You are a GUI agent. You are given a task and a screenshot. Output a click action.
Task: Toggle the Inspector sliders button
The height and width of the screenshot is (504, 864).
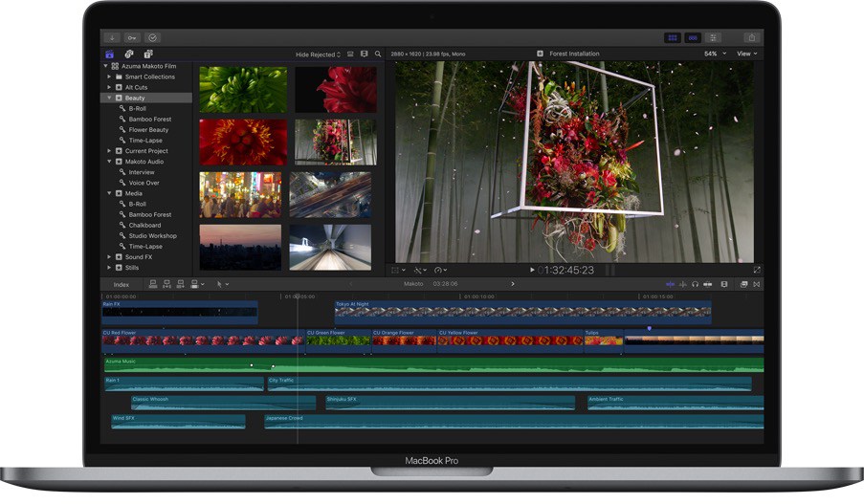(713, 37)
